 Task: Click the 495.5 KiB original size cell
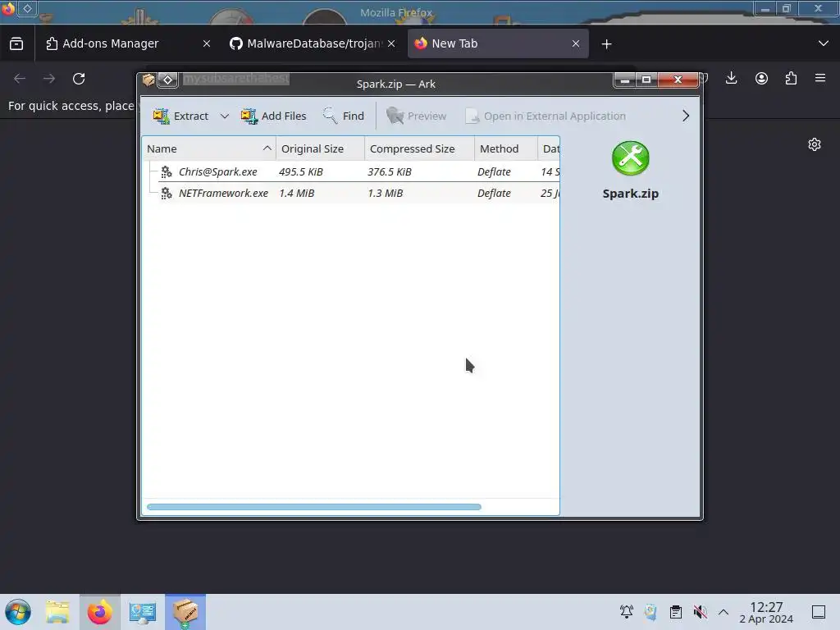click(300, 171)
